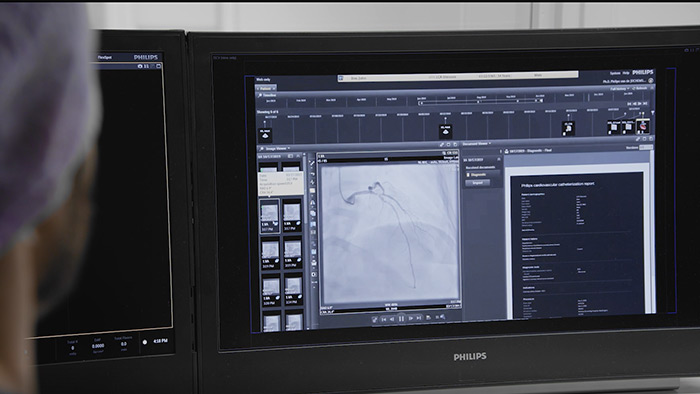Screen dimensions: 700x394
Task: Open the System menu
Action: tap(615, 73)
